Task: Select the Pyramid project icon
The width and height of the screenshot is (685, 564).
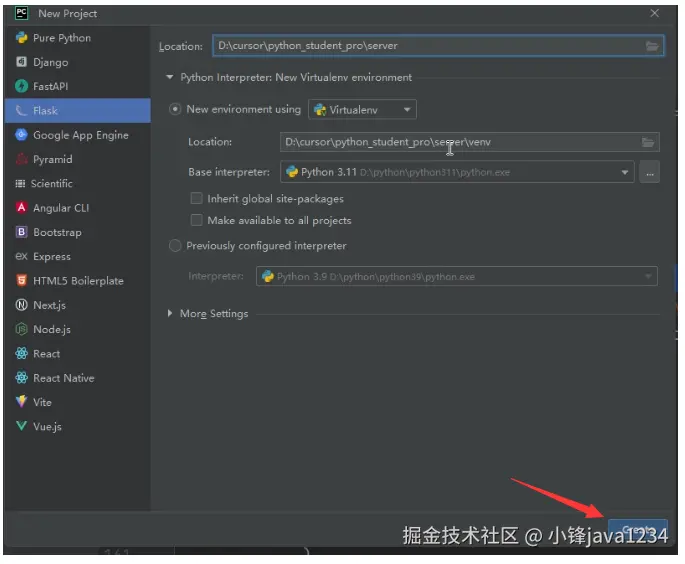Action: [21, 159]
